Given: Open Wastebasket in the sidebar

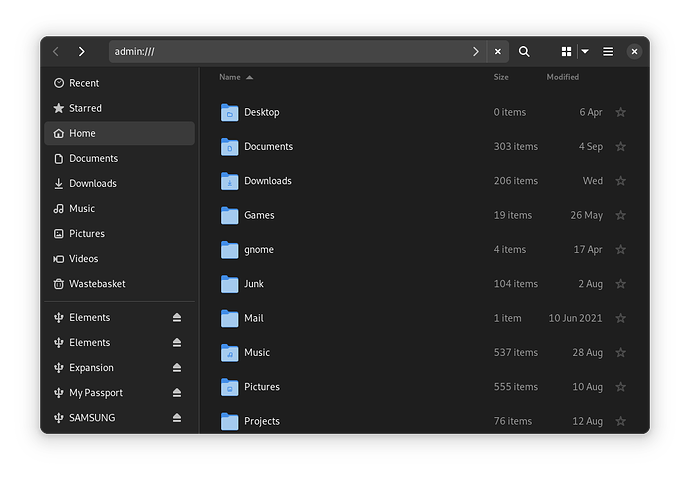Looking at the screenshot, I should pos(120,284).
